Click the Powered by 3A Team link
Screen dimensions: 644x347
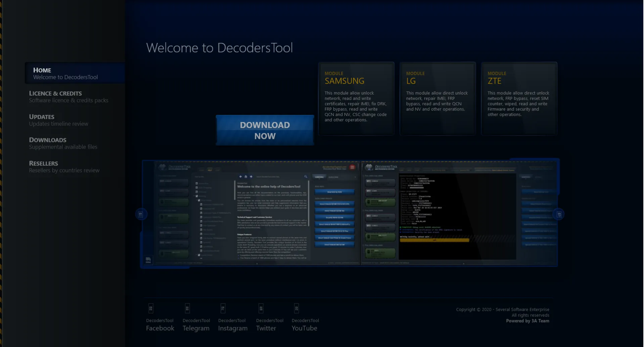527,321
